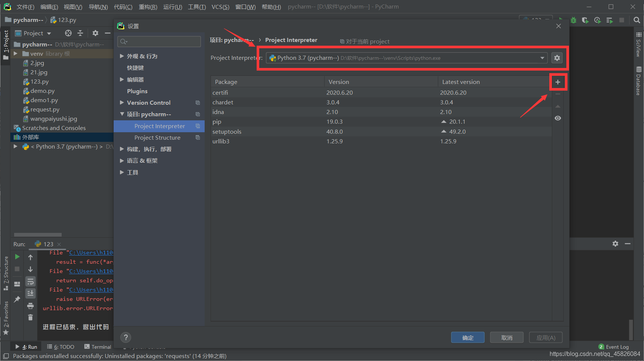Select 快捷键 in settings list
The height and width of the screenshot is (361, 644).
pyautogui.click(x=135, y=68)
